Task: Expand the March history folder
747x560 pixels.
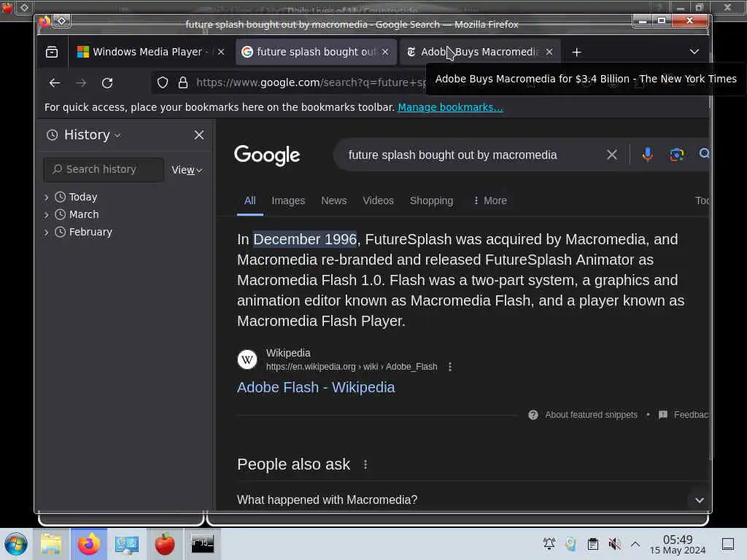Action: [x=46, y=215]
